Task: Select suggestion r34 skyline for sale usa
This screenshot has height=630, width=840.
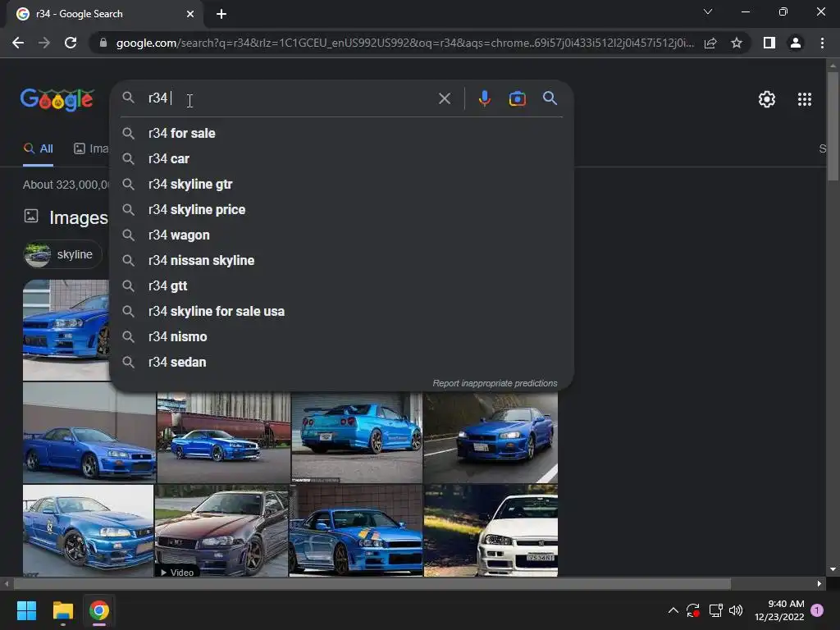Action: [341, 311]
